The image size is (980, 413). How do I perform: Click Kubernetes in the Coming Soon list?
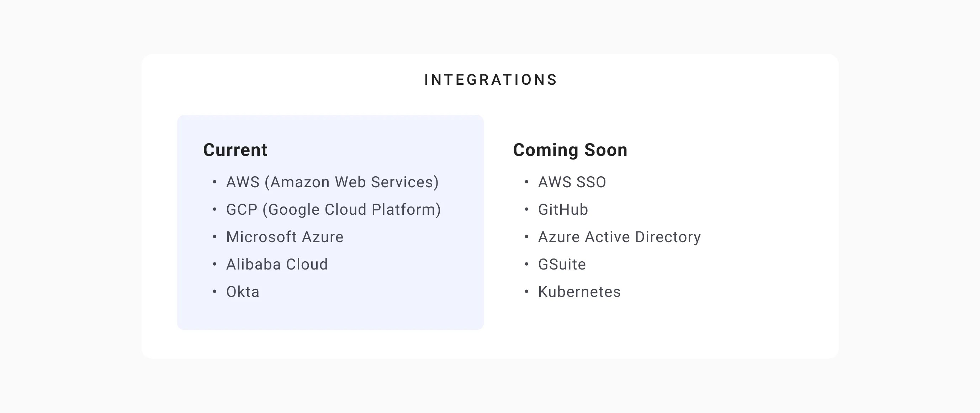tap(579, 291)
